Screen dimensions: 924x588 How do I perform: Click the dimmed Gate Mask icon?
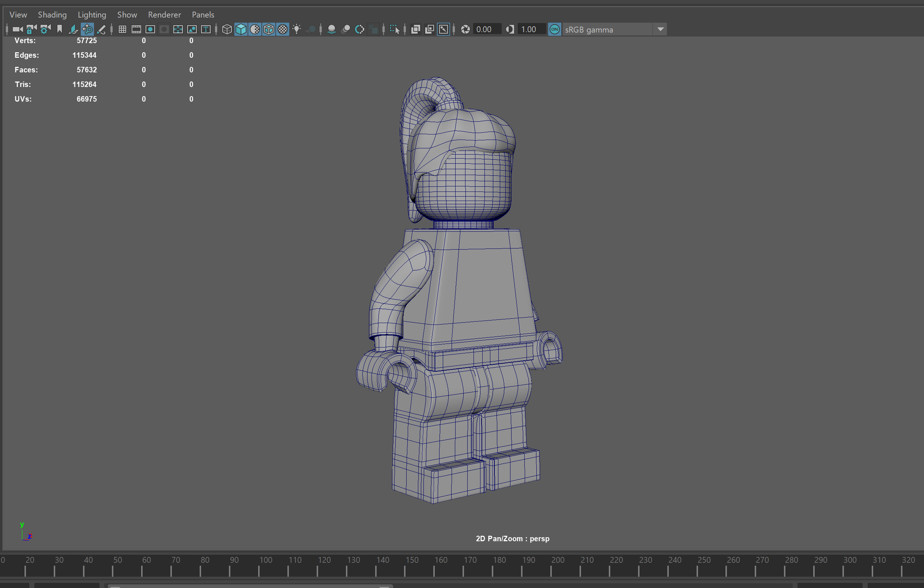click(x=164, y=29)
